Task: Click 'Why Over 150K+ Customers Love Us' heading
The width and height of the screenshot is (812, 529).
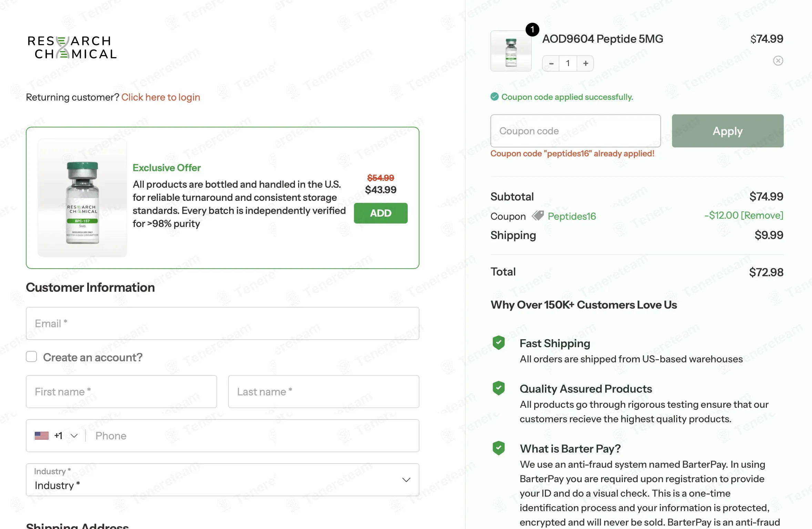Action: pyautogui.click(x=584, y=305)
